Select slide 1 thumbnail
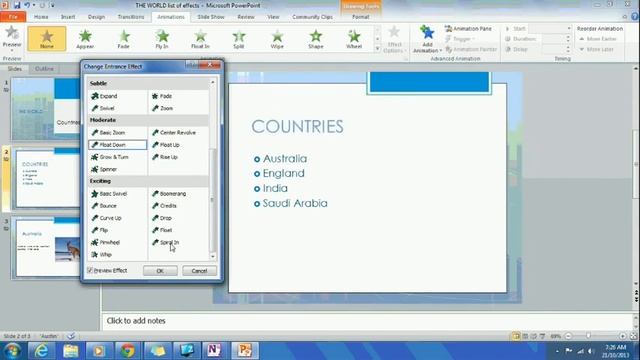Screen dimensions: 640x360 point(47,109)
